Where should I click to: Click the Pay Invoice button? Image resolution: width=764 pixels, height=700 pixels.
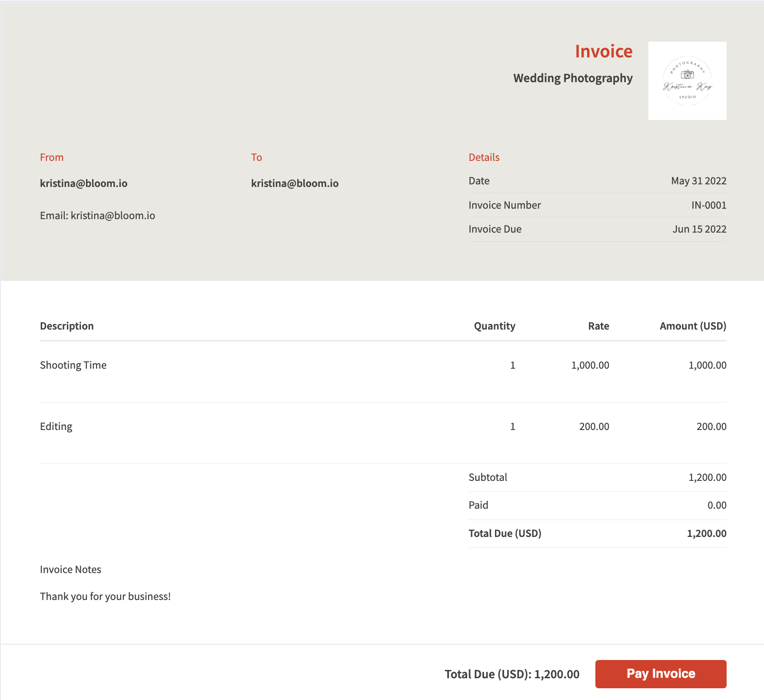tap(661, 674)
